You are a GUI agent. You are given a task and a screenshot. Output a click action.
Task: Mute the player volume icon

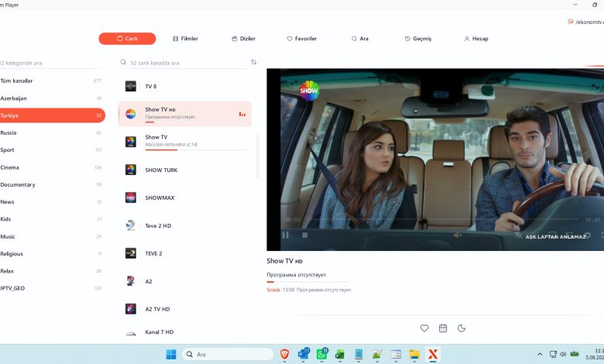point(457,235)
